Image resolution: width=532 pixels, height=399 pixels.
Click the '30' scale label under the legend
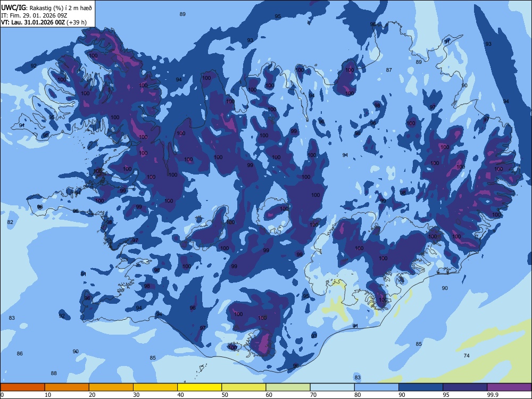[x=136, y=395]
